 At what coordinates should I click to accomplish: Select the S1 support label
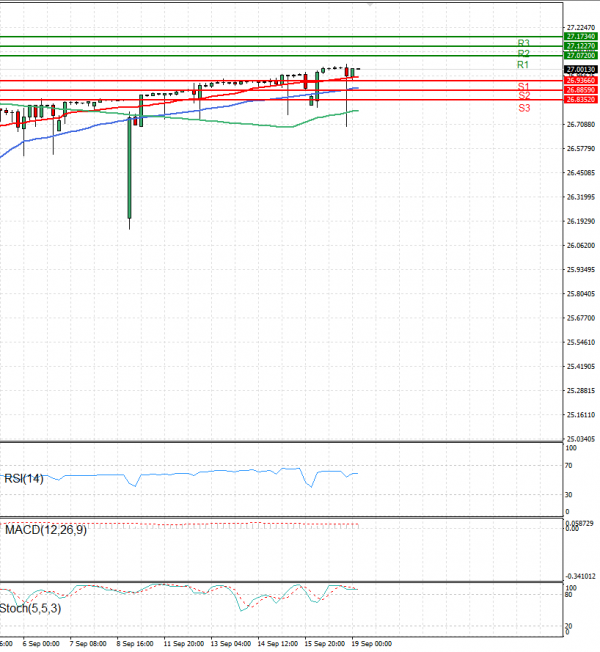523,87
